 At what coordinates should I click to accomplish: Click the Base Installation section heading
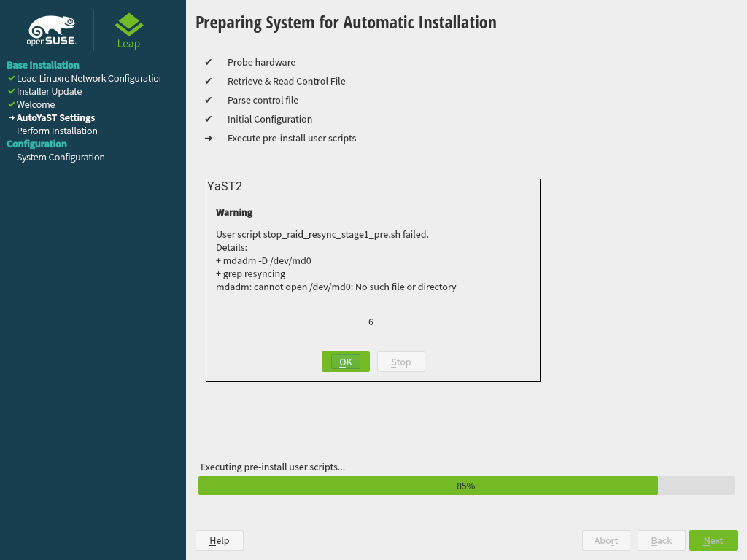point(43,65)
